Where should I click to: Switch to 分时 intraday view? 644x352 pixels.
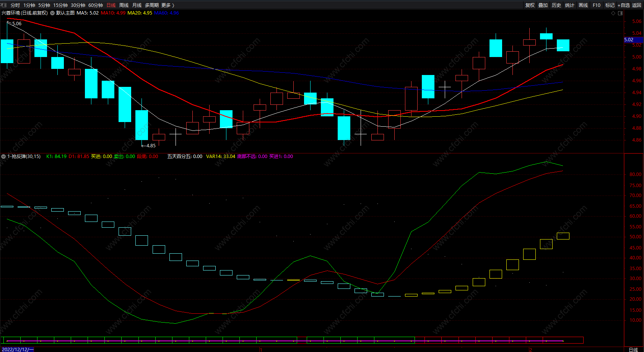15,5
